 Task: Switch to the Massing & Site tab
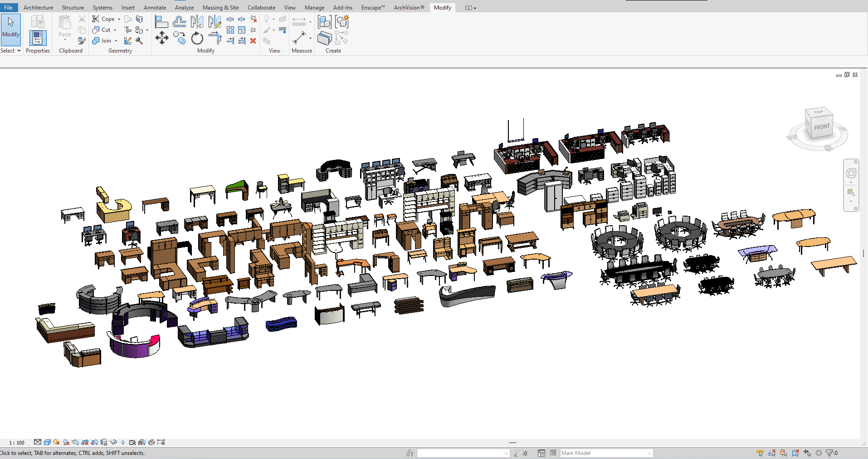click(220, 8)
